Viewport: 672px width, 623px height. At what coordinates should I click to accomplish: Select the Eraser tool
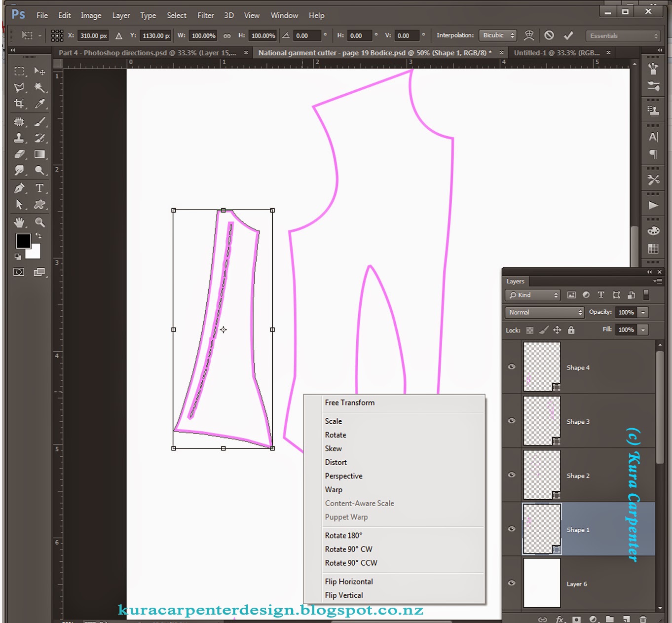click(19, 154)
